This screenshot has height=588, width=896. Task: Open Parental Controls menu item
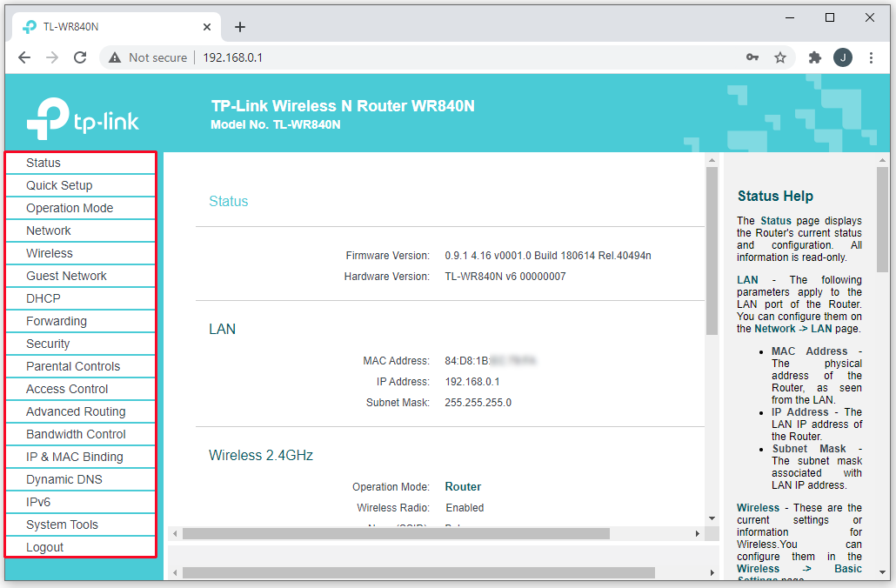pos(81,366)
